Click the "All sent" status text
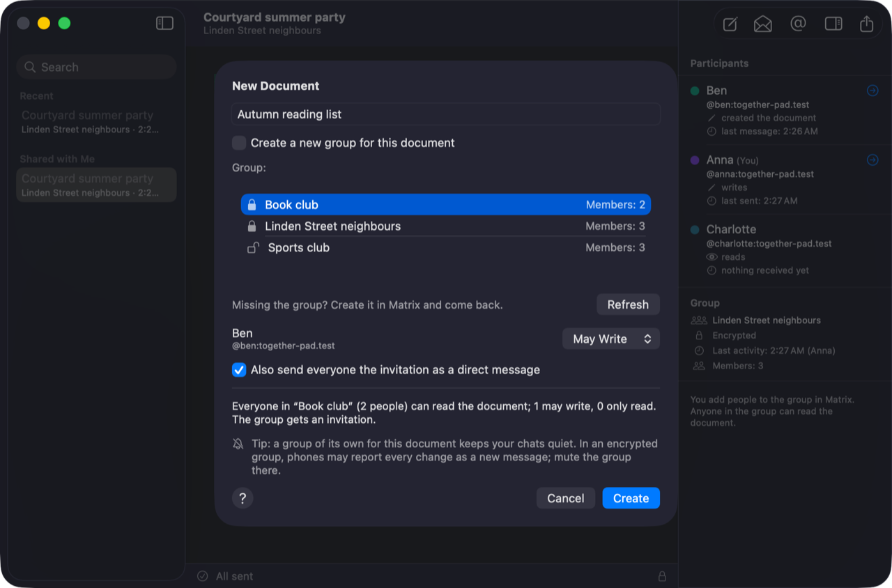This screenshot has height=588, width=892. [235, 576]
